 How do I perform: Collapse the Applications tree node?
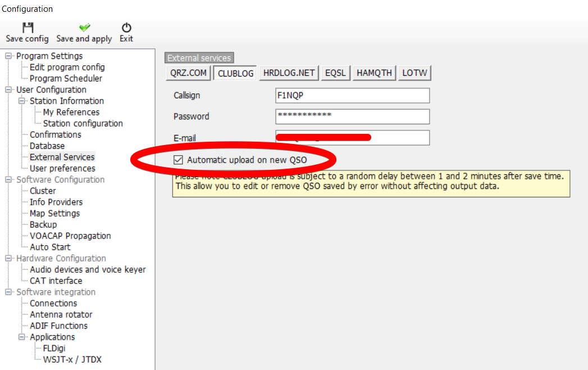tap(22, 337)
